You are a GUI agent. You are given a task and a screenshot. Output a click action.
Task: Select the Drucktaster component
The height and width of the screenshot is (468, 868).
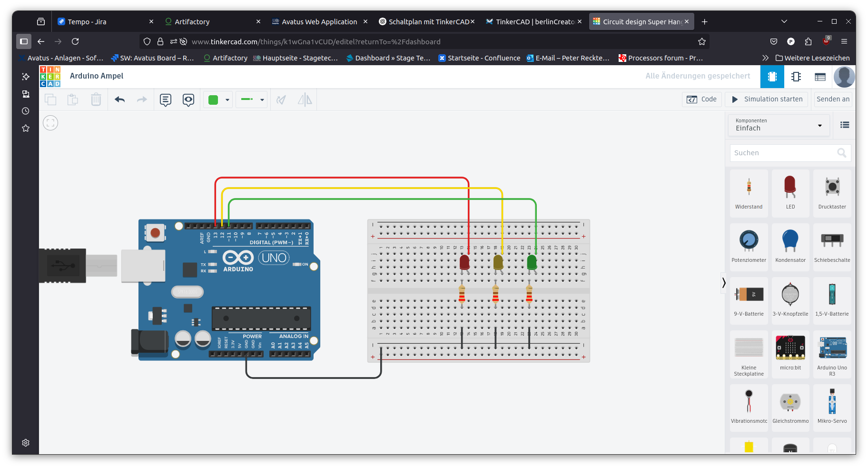point(832,193)
